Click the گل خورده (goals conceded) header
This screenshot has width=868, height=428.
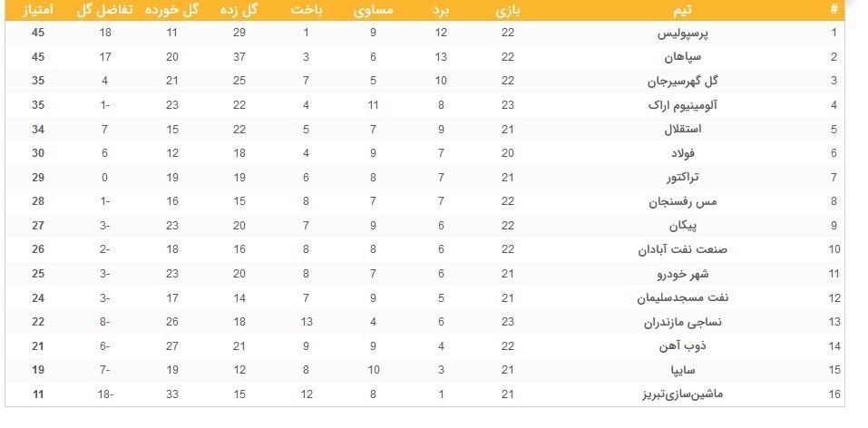(171, 10)
